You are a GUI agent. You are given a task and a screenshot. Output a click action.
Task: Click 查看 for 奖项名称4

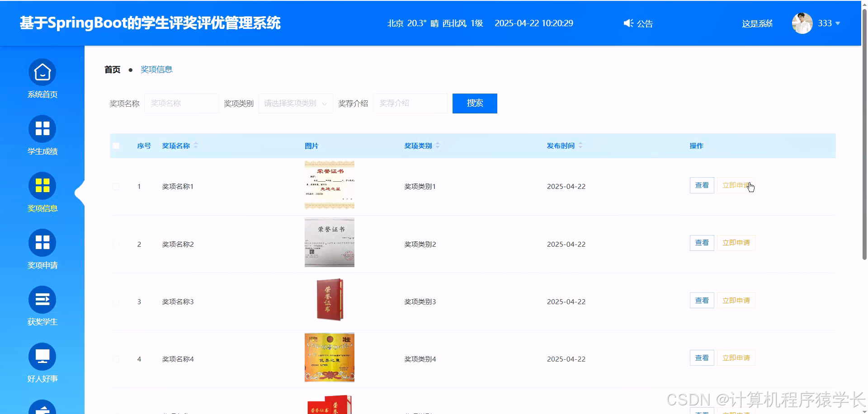[x=702, y=358]
